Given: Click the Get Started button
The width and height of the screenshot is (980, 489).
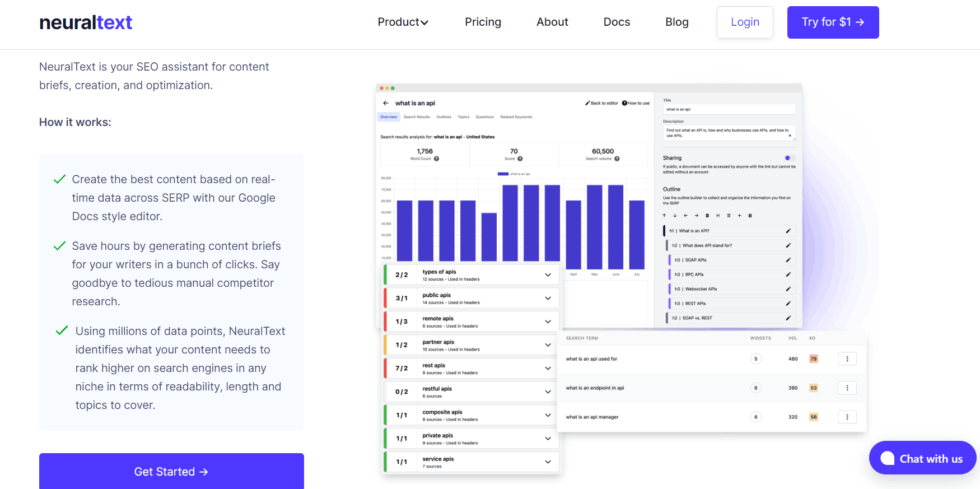Looking at the screenshot, I should coord(171,471).
